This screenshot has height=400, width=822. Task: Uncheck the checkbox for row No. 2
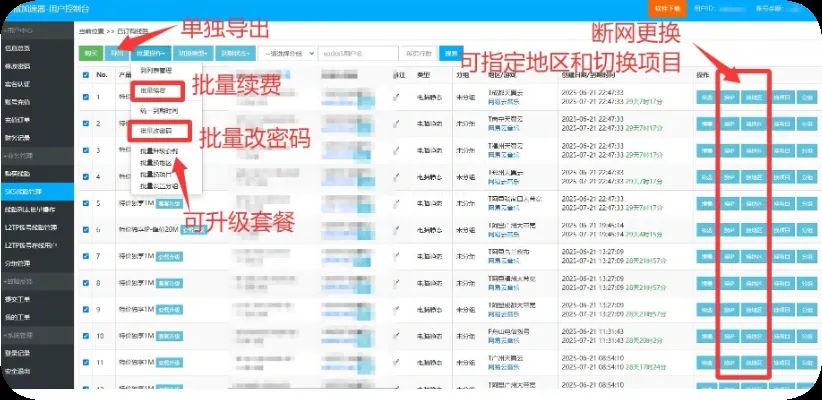pos(86,123)
